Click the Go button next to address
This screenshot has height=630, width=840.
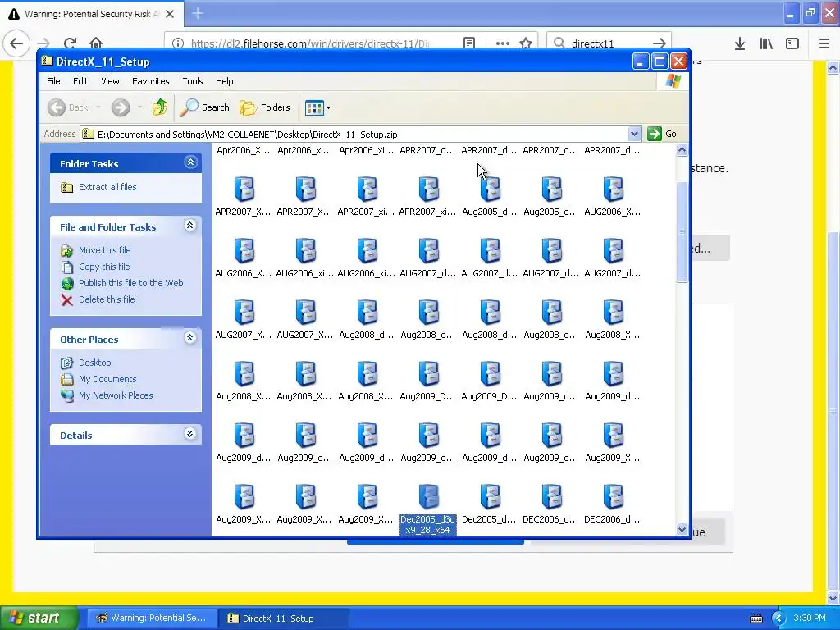[662, 134]
